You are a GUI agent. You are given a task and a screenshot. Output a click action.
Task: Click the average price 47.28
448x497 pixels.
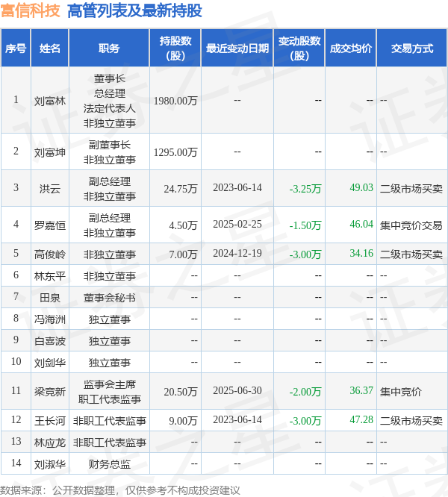[361, 419]
